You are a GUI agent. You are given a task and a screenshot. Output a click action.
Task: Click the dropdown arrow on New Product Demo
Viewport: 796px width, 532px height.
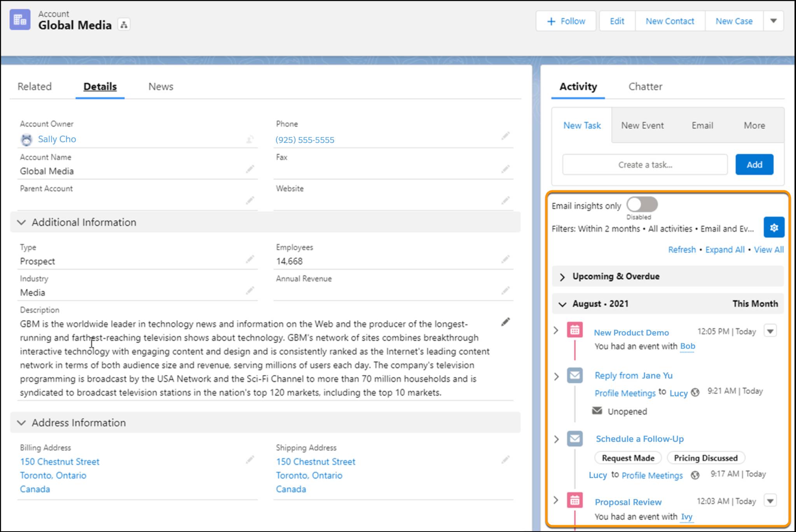(x=772, y=331)
